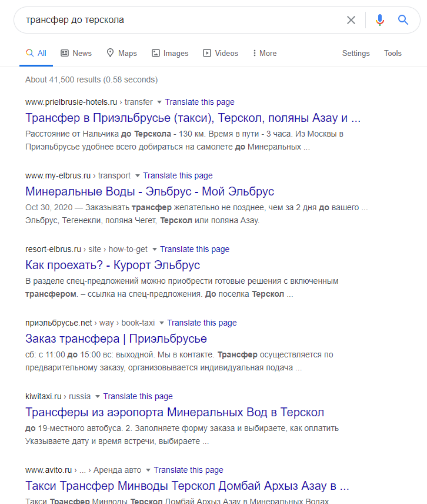427x504 pixels.
Task: Expand dropdown arrow beside prielbrusie-hotels.ru URL
Action: click(x=159, y=102)
